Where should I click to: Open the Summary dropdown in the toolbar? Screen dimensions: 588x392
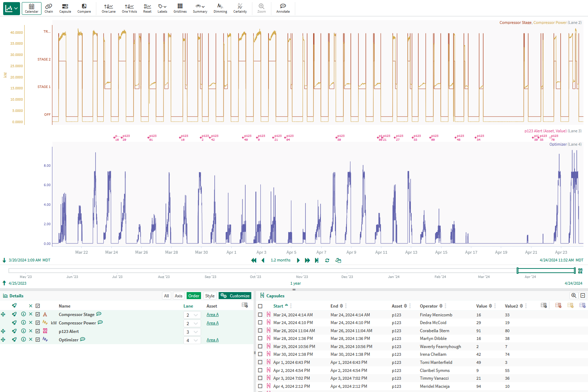(200, 8)
